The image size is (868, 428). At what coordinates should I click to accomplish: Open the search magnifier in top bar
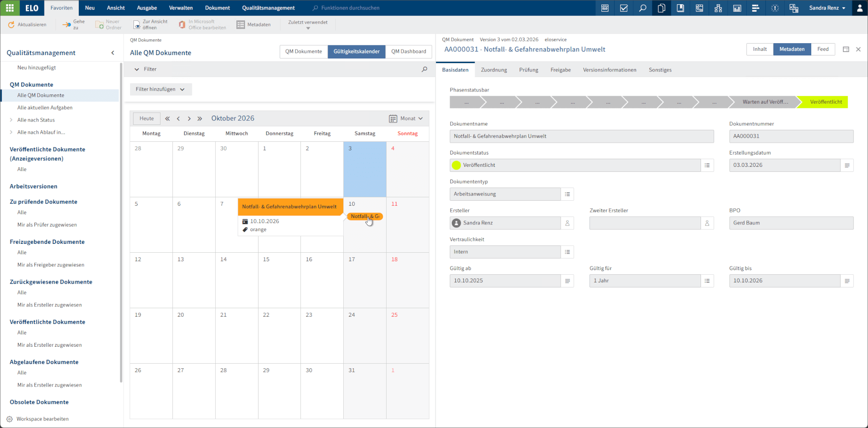[x=643, y=8]
